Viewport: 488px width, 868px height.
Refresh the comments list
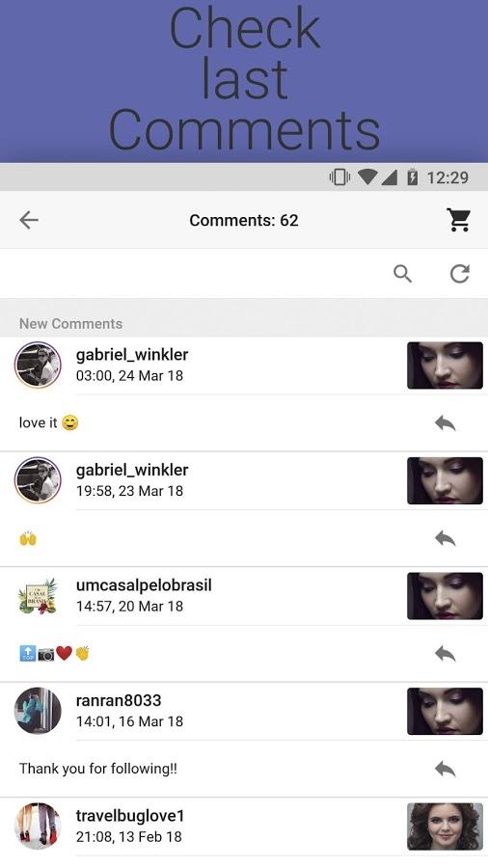(460, 274)
